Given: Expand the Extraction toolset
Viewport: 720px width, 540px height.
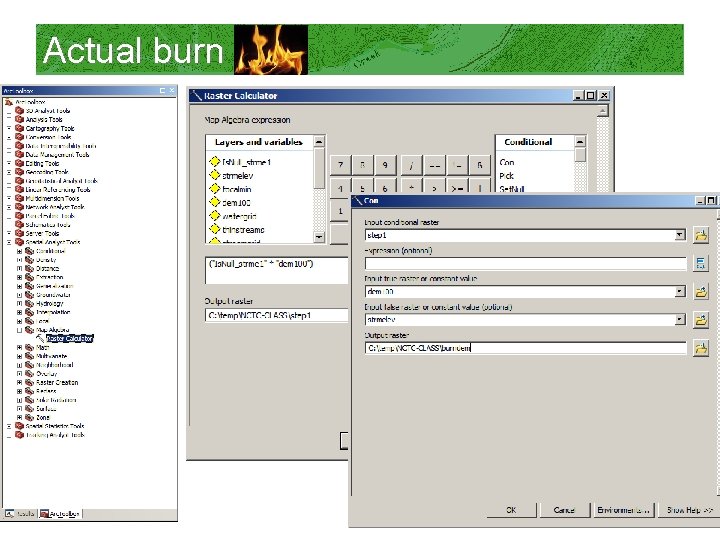Looking at the screenshot, I should point(19,277).
